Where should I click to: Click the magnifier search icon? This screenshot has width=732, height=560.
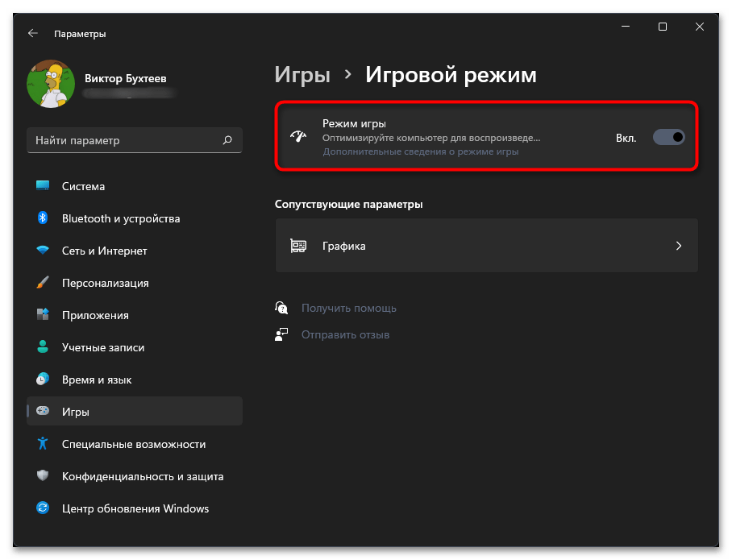tap(227, 140)
